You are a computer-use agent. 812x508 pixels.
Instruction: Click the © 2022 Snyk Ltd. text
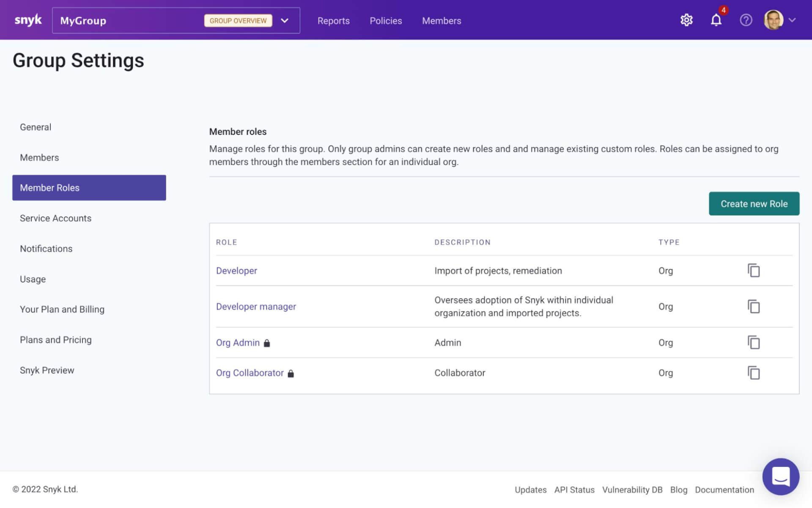tap(45, 489)
